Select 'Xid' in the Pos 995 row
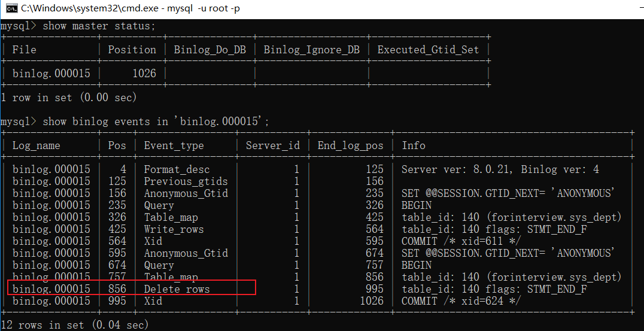This screenshot has height=331, width=644. click(153, 301)
